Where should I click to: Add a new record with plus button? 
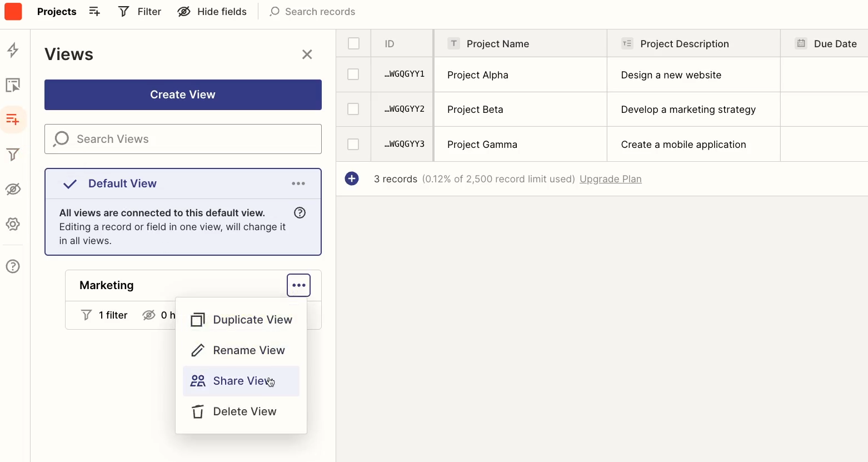tap(352, 178)
